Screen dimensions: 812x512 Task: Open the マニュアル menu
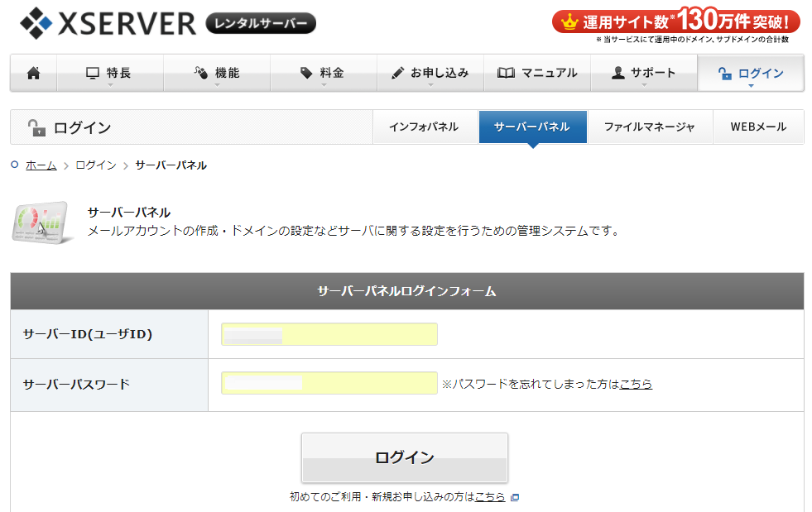(x=537, y=73)
